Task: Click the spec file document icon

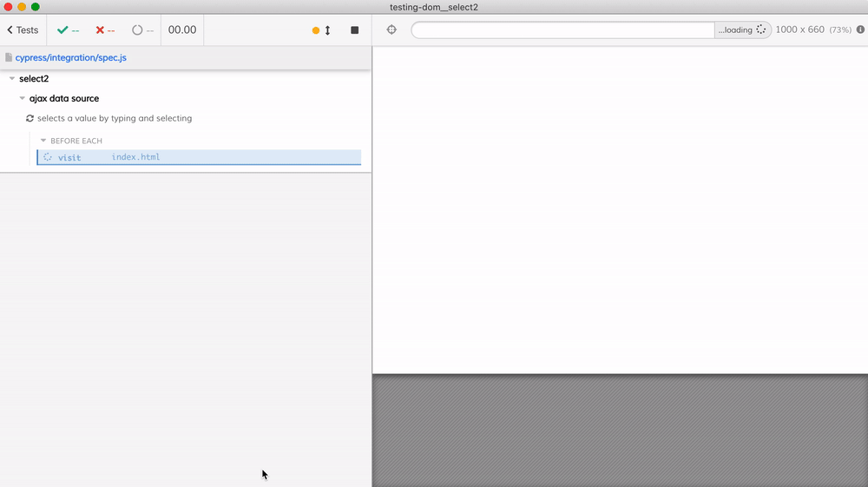Action: 9,57
